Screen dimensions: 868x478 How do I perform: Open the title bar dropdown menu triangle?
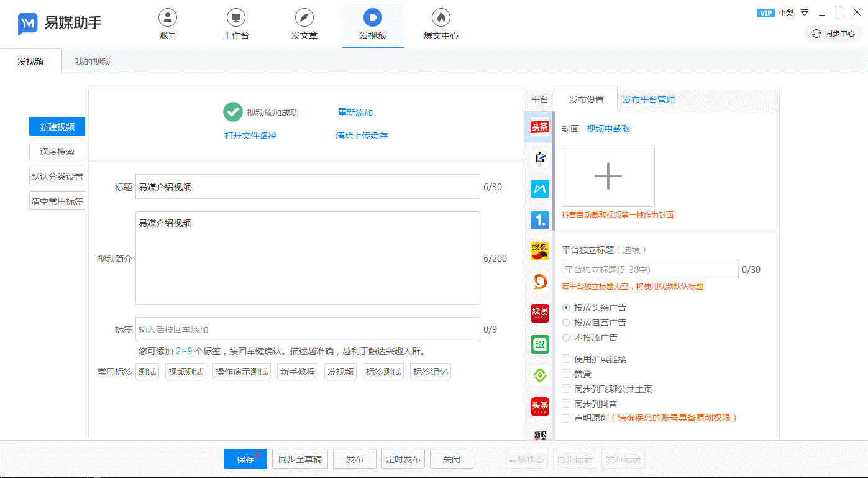tap(804, 12)
